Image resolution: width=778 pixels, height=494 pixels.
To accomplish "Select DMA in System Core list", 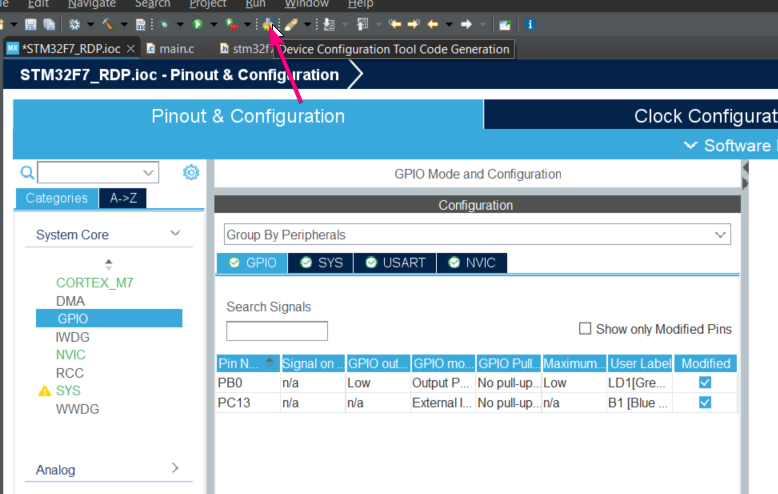I will [70, 301].
